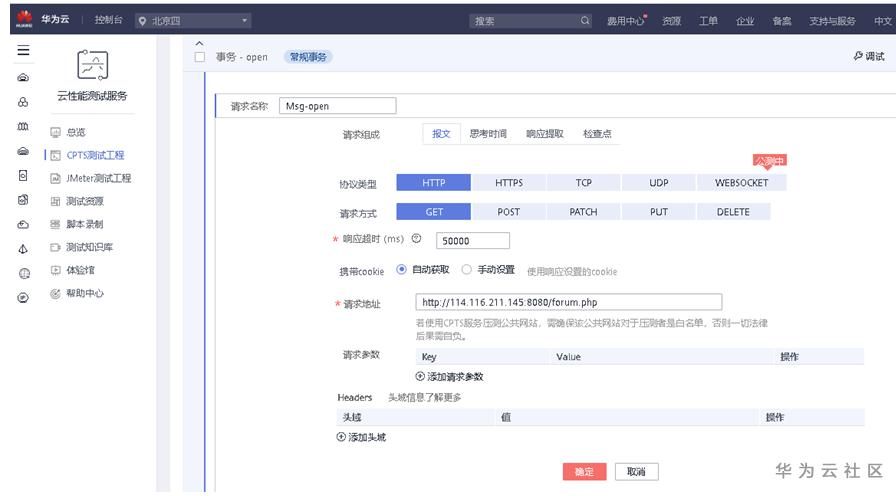Switch to the 报文 tab
Image resolution: width=896 pixels, height=496 pixels.
[x=441, y=134]
